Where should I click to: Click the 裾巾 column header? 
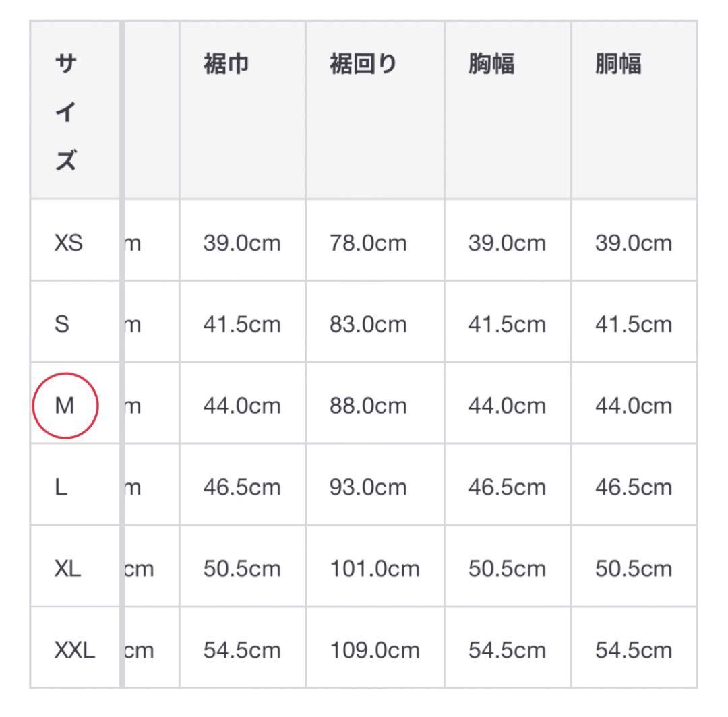point(226,63)
